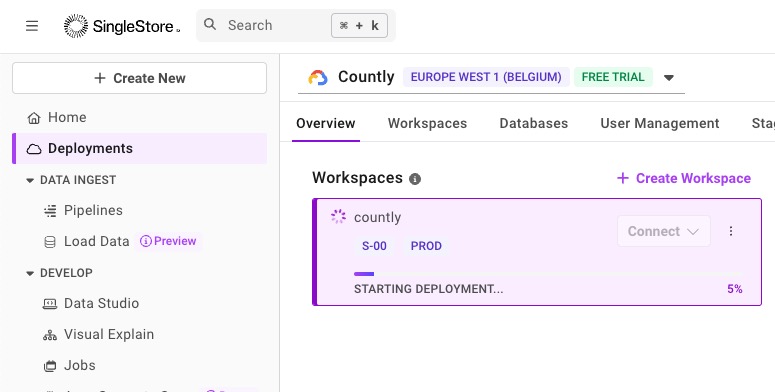Click the Workspaces info icon
Screen dimensions: 775x392
pyautogui.click(x=415, y=179)
